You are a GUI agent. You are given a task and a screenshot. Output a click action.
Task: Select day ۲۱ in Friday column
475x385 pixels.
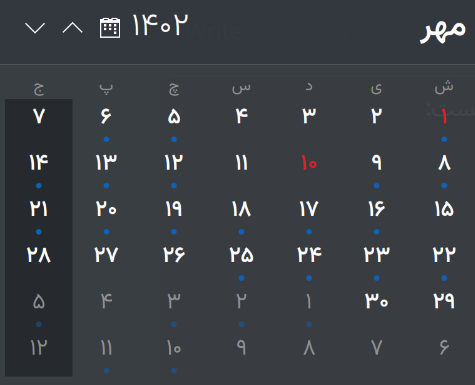(x=39, y=209)
